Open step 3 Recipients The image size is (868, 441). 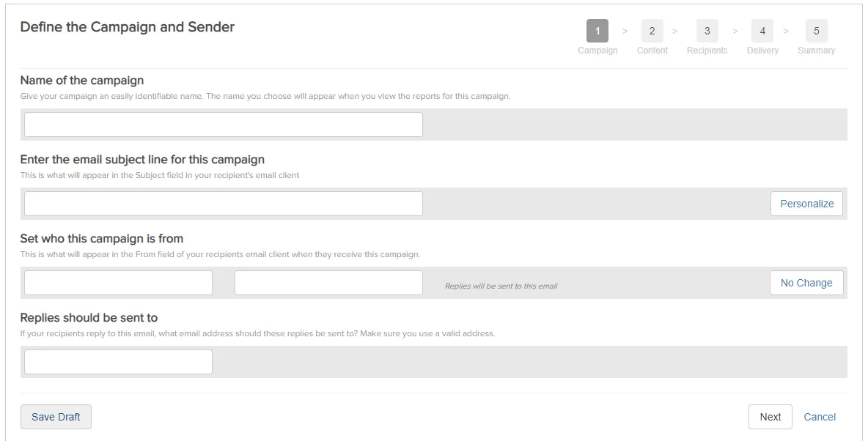[707, 31]
